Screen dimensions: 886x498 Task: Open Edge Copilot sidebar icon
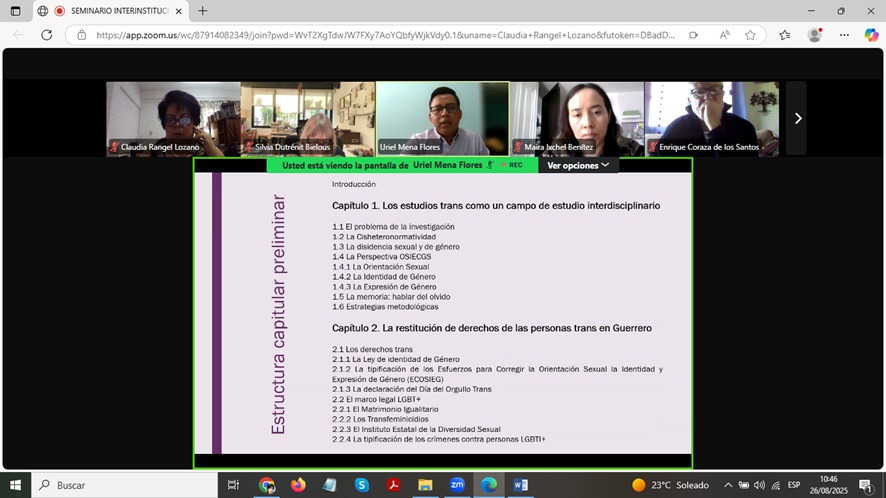click(x=870, y=35)
